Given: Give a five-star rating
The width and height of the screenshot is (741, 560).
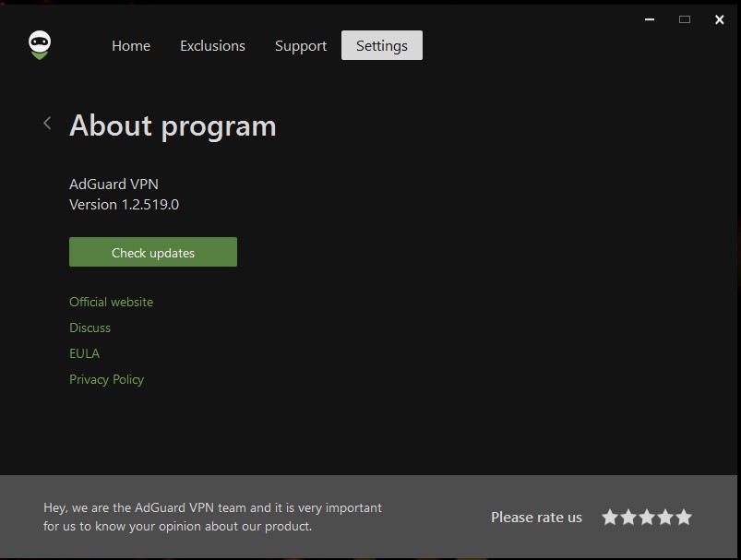Looking at the screenshot, I should click(684, 518).
